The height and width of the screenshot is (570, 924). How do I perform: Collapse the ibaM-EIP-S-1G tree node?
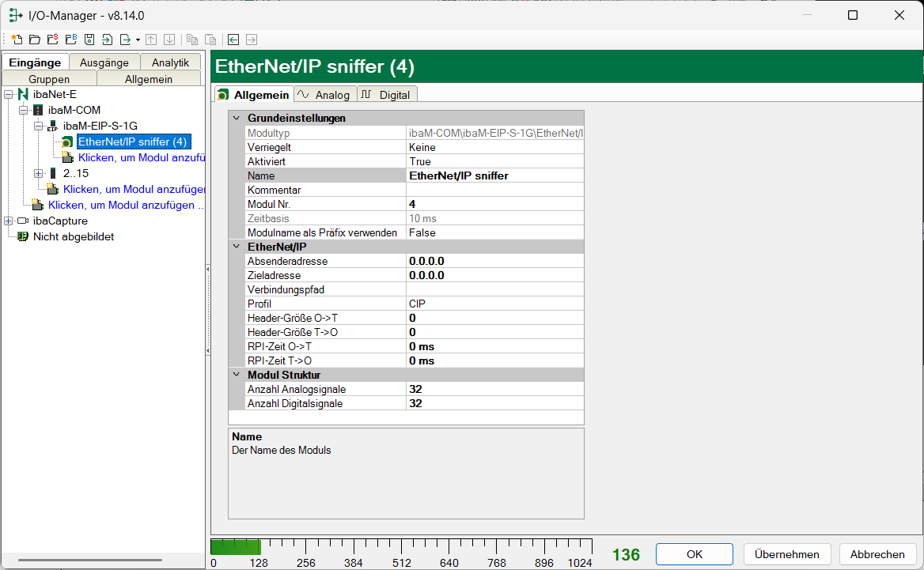(38, 126)
